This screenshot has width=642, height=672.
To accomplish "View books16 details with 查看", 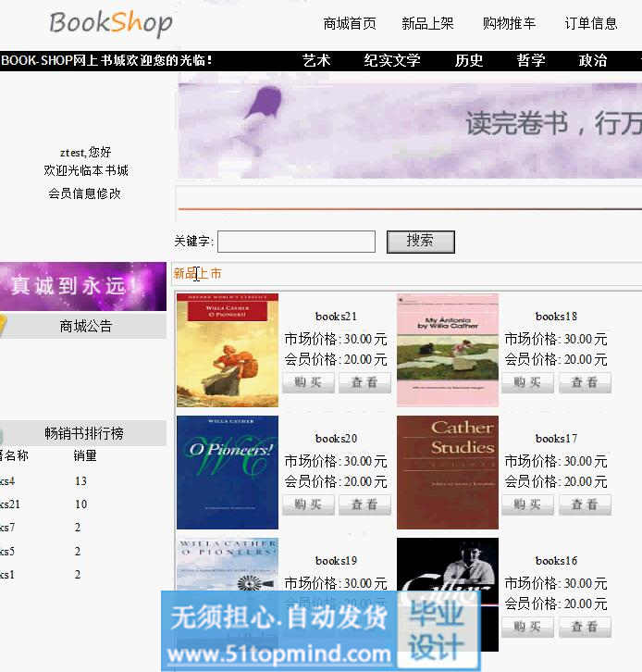I will pos(585,627).
